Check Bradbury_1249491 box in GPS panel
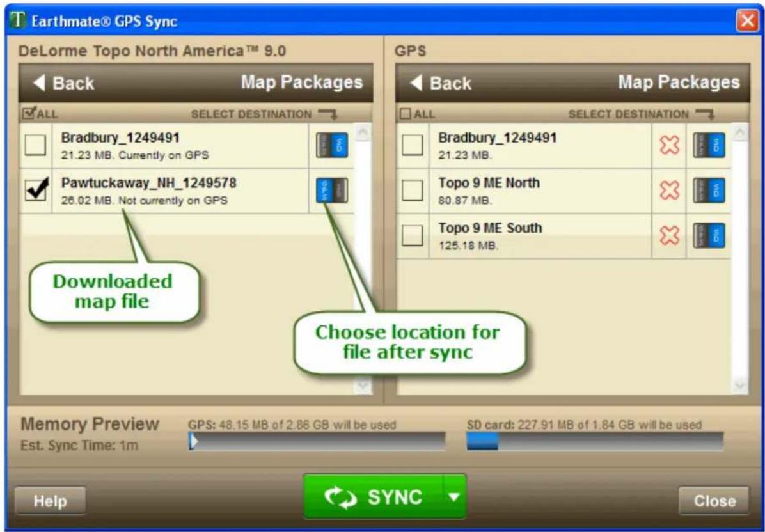765x532 pixels. click(413, 145)
